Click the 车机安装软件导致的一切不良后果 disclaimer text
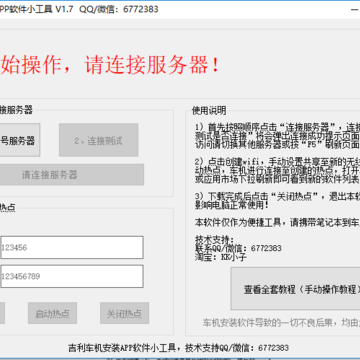 click(282, 322)
